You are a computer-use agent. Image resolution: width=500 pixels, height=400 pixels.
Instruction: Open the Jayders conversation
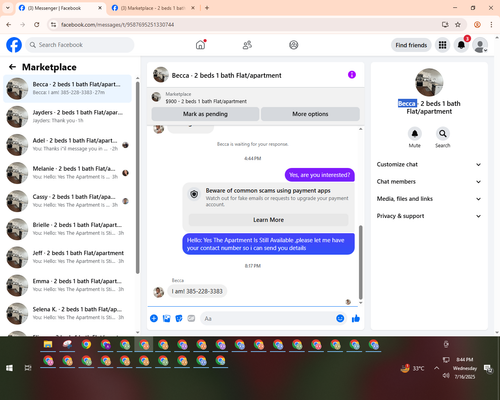click(x=67, y=117)
